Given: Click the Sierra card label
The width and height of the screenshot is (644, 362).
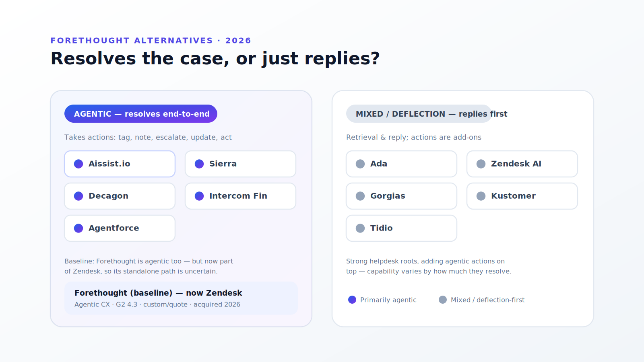Looking at the screenshot, I should pyautogui.click(x=223, y=164).
